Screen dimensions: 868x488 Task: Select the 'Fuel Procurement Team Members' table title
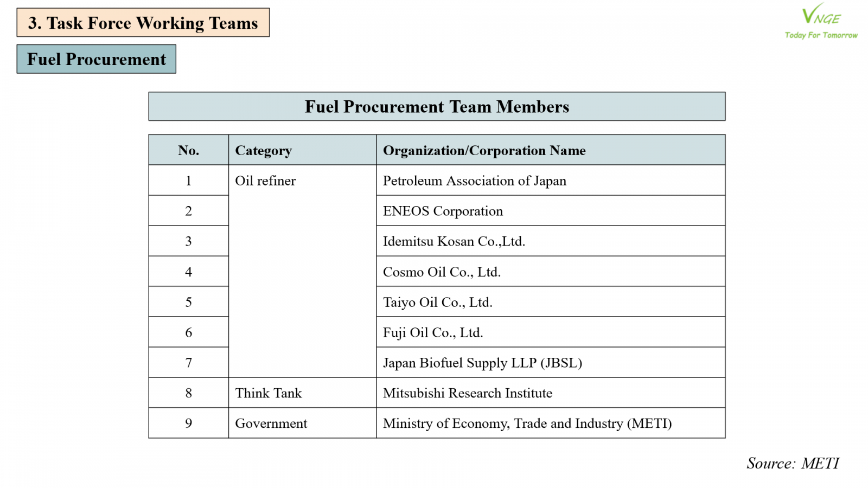pos(437,107)
